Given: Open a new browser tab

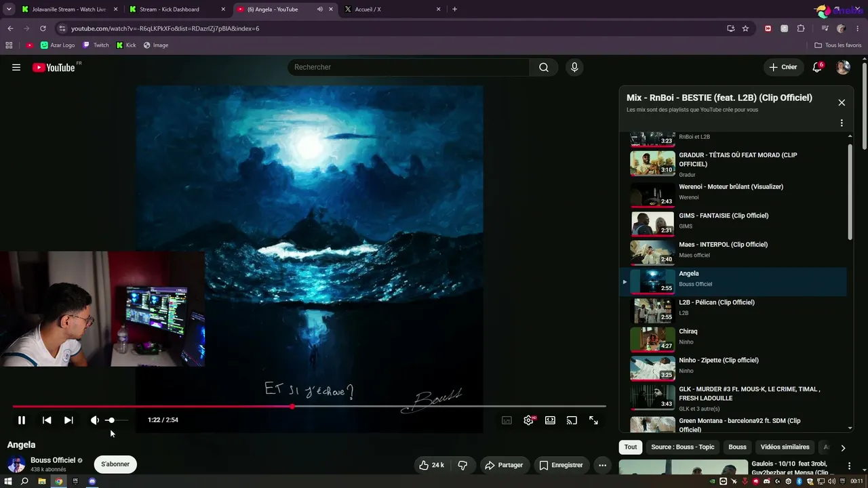Looking at the screenshot, I should click(x=454, y=9).
